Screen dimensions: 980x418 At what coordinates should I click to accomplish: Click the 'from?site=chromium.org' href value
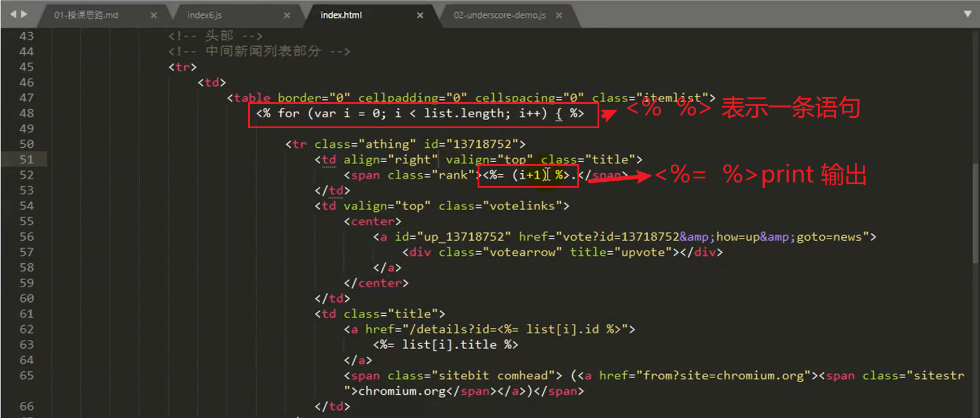coord(723,375)
